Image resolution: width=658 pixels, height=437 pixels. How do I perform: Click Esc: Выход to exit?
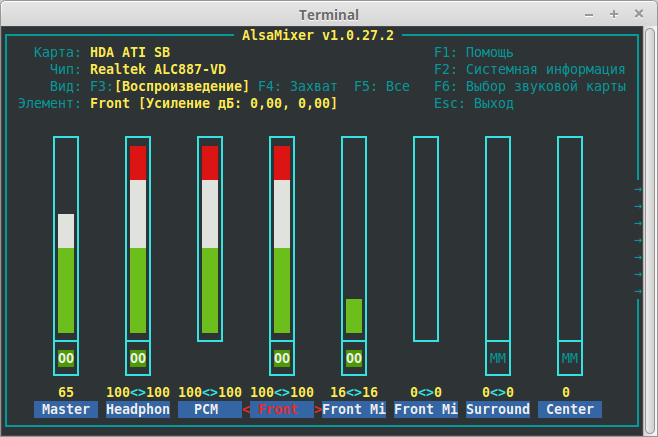click(473, 103)
